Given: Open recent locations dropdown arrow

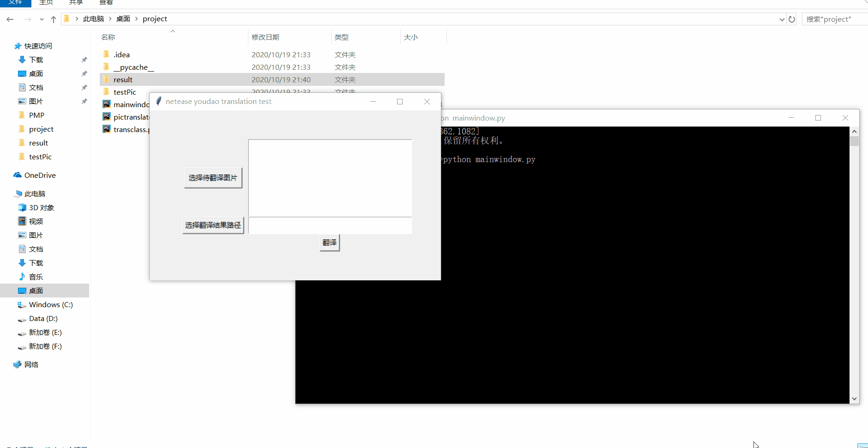Looking at the screenshot, I should 42,19.
